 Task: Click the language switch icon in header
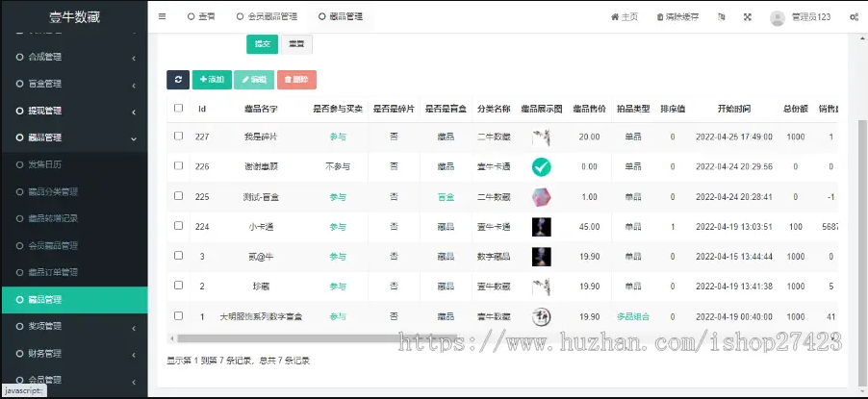point(721,16)
